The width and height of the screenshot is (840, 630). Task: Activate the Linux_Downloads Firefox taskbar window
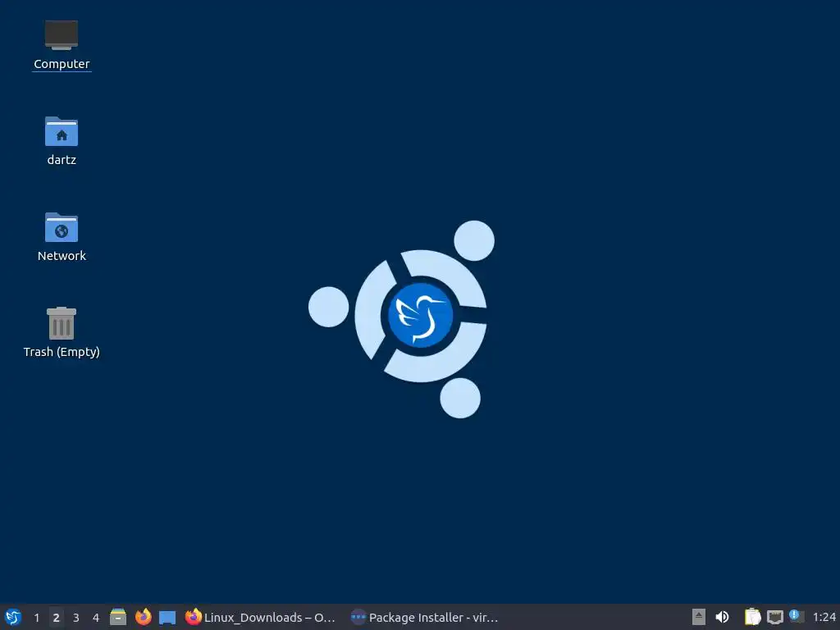(x=260, y=617)
